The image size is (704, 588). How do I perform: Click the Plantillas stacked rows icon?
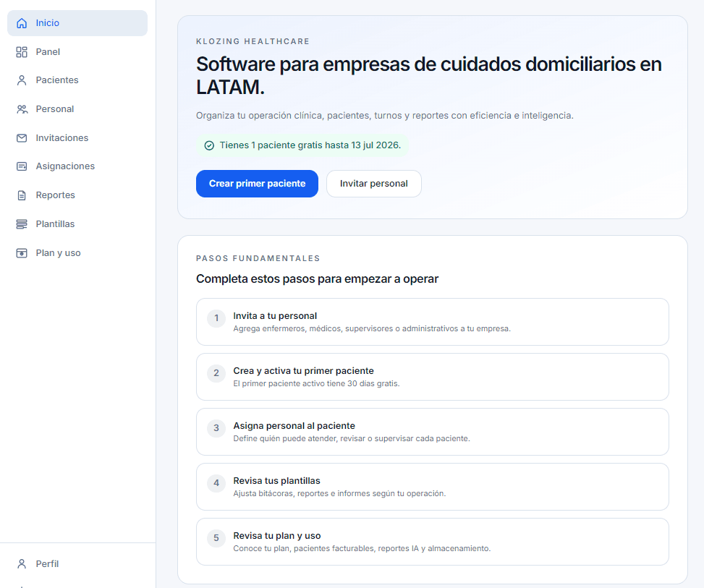click(22, 224)
